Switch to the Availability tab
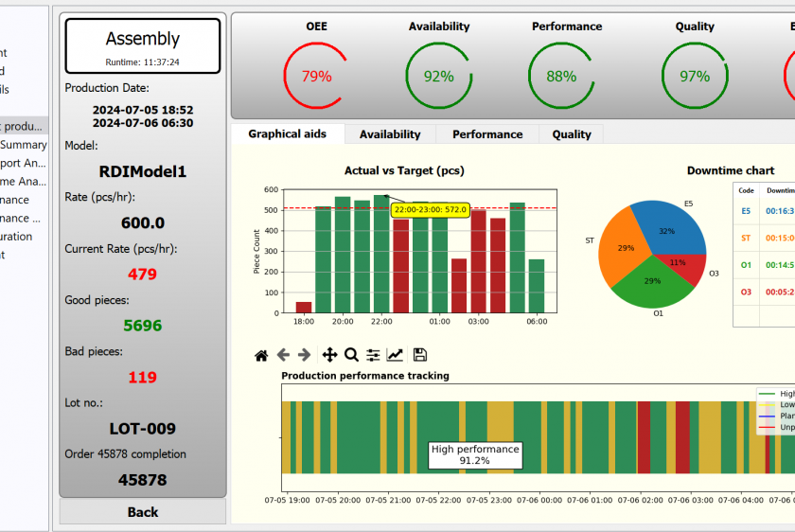Screen dimensions: 795x532 pos(390,134)
